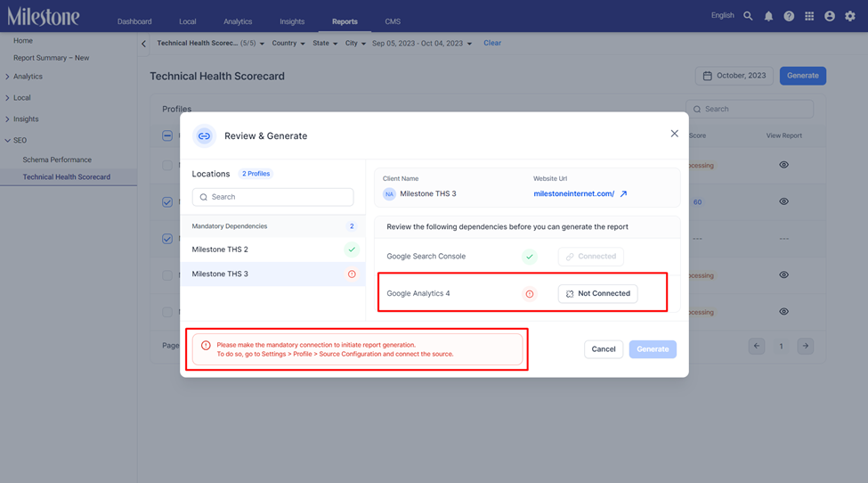This screenshot has width=868, height=483.
Task: Open the user account icon
Action: 829,16
